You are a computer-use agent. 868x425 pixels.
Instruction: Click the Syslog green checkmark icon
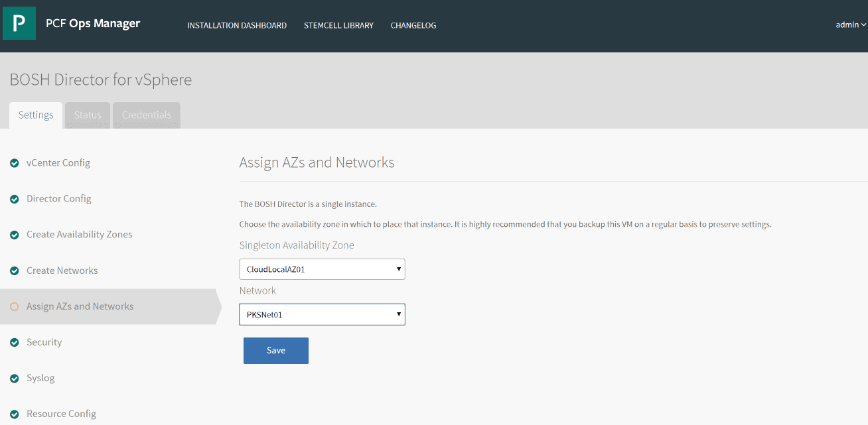(15, 378)
